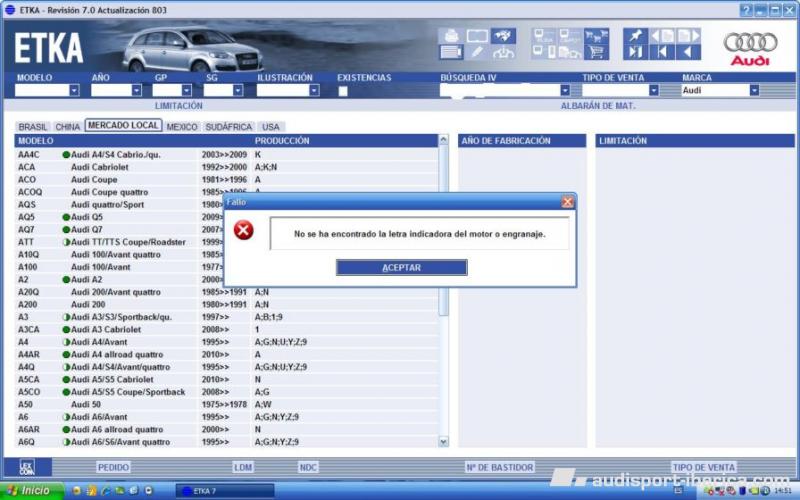Click the solid left back arrow icon

[x=688, y=52]
